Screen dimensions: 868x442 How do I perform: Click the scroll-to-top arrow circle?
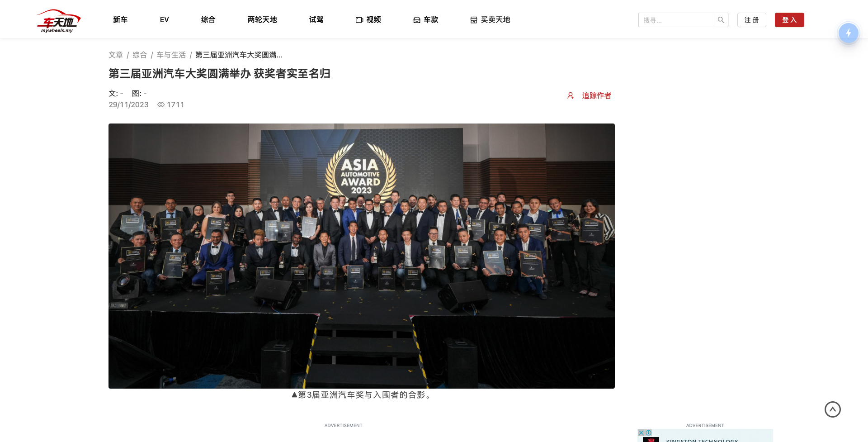click(x=832, y=409)
